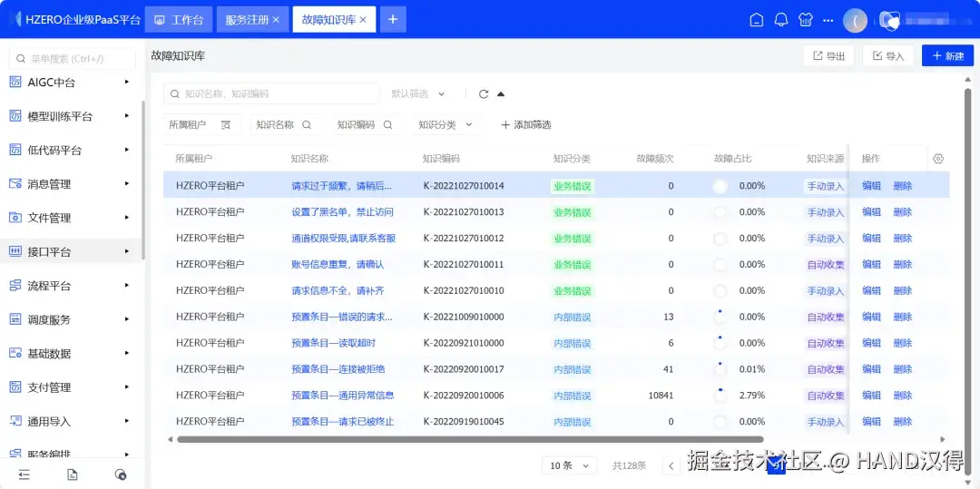The image size is (980, 489).
Task: Click 添加筛选 to add filter
Action: coord(525,125)
